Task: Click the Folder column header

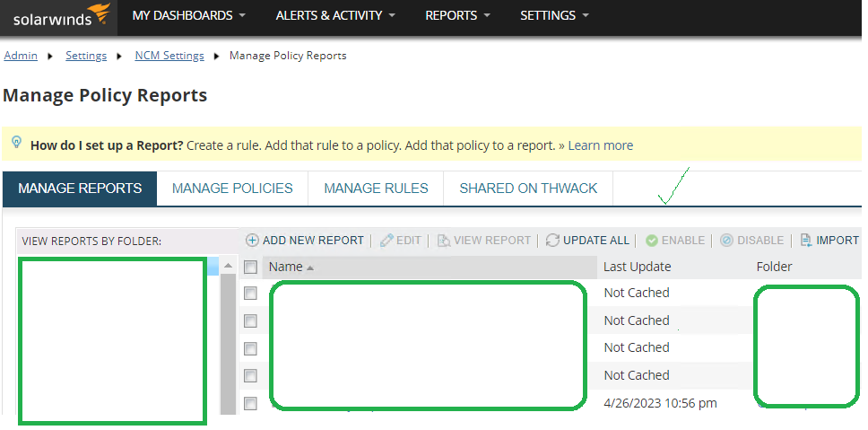Action: click(775, 268)
